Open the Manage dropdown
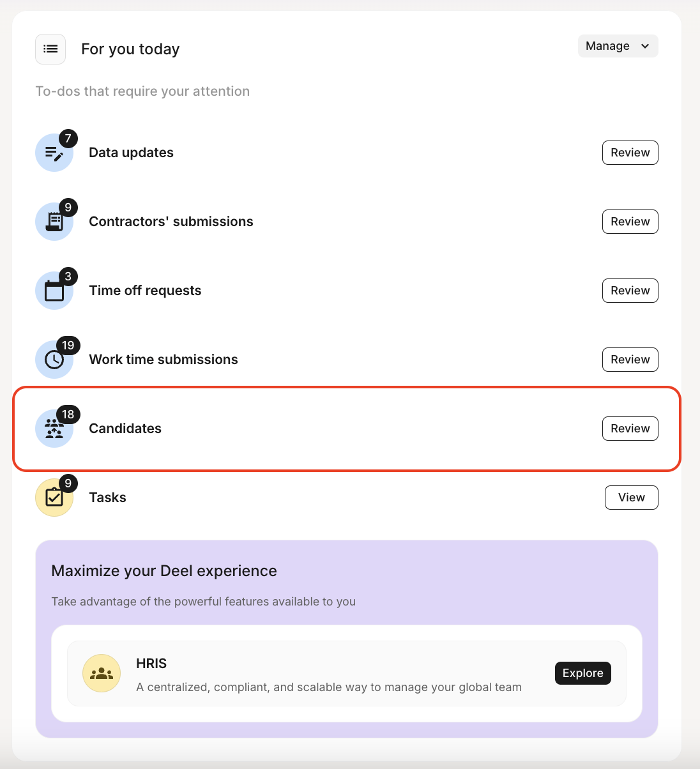The image size is (700, 769). point(618,46)
